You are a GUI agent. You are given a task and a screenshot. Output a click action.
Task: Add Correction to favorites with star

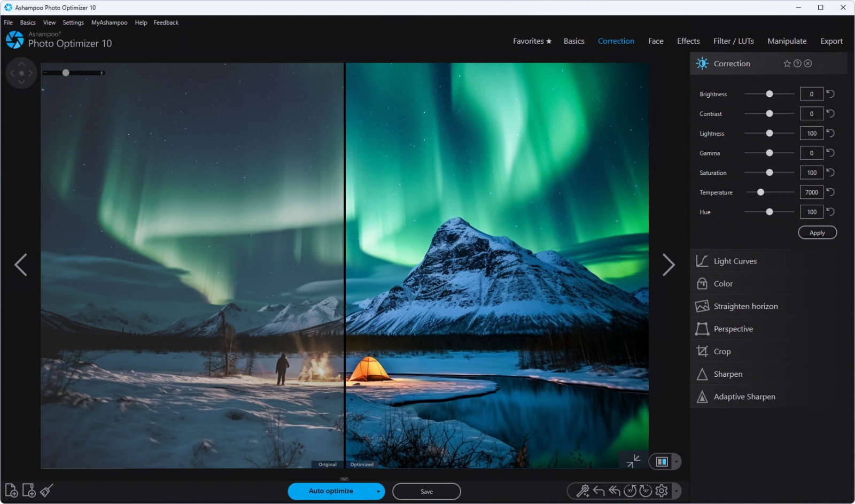coord(787,64)
